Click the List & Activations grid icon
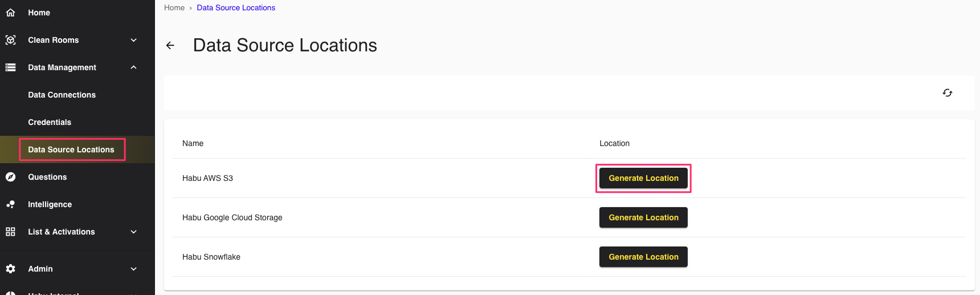980x295 pixels. (10, 232)
